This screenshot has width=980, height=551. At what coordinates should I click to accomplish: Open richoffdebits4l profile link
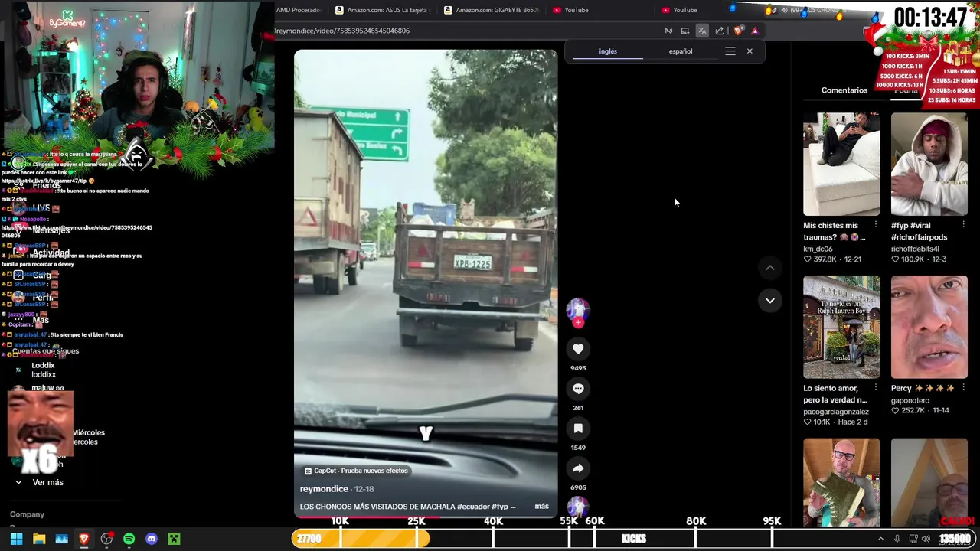click(915, 249)
